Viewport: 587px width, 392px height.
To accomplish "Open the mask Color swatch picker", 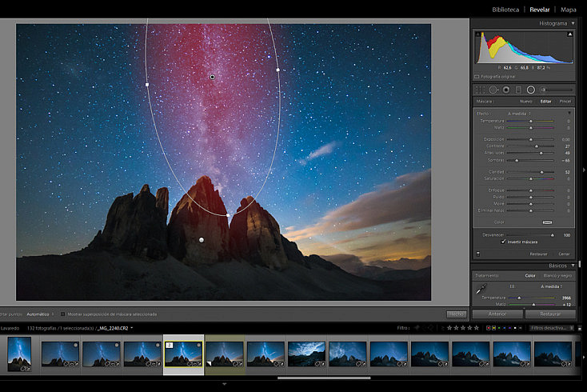I will (x=547, y=222).
